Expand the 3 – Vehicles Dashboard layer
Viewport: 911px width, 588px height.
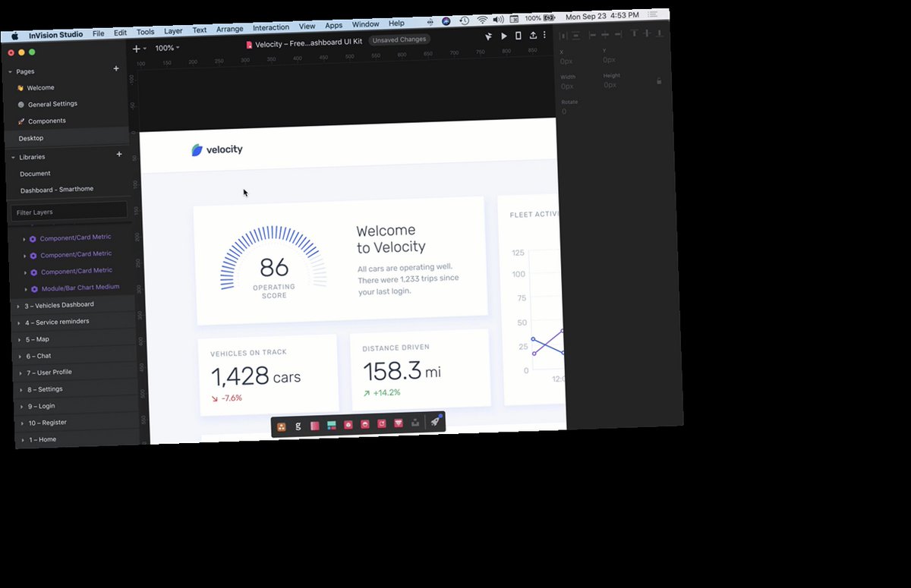tap(18, 307)
